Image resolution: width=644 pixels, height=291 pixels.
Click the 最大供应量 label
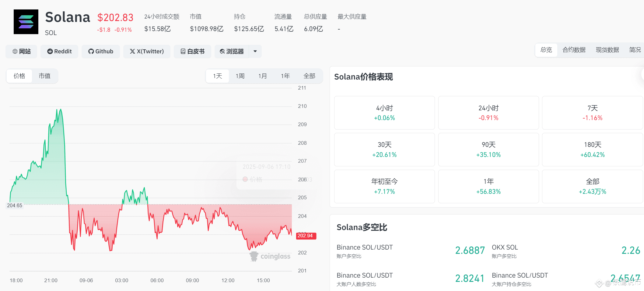point(352,17)
